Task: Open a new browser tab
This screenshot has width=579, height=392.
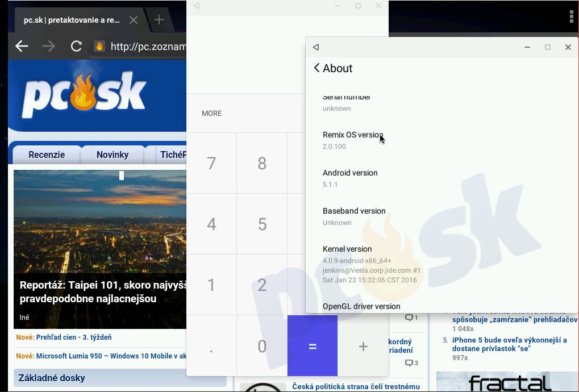Action: pyautogui.click(x=159, y=20)
